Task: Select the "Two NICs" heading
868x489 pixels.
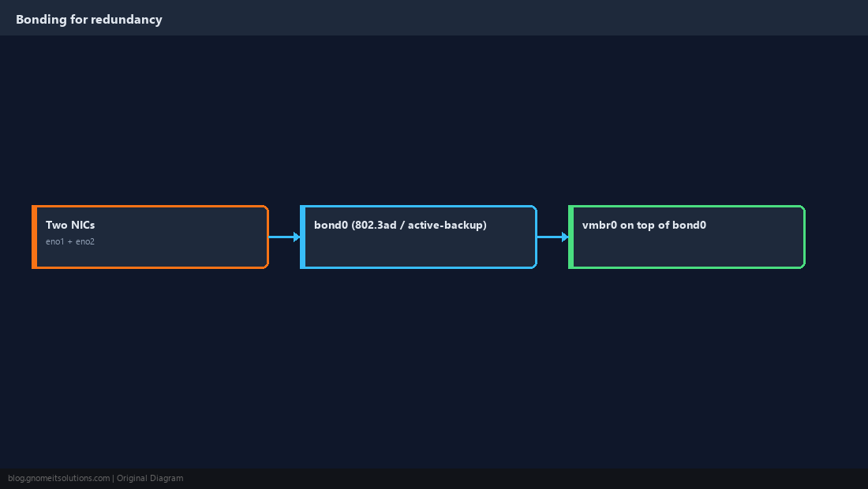Action: (x=70, y=225)
